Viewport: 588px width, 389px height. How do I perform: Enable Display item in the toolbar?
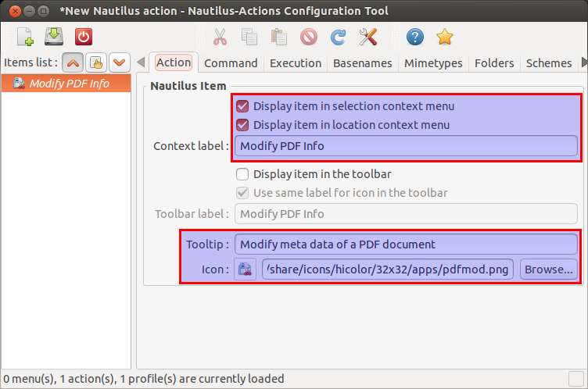[x=242, y=174]
